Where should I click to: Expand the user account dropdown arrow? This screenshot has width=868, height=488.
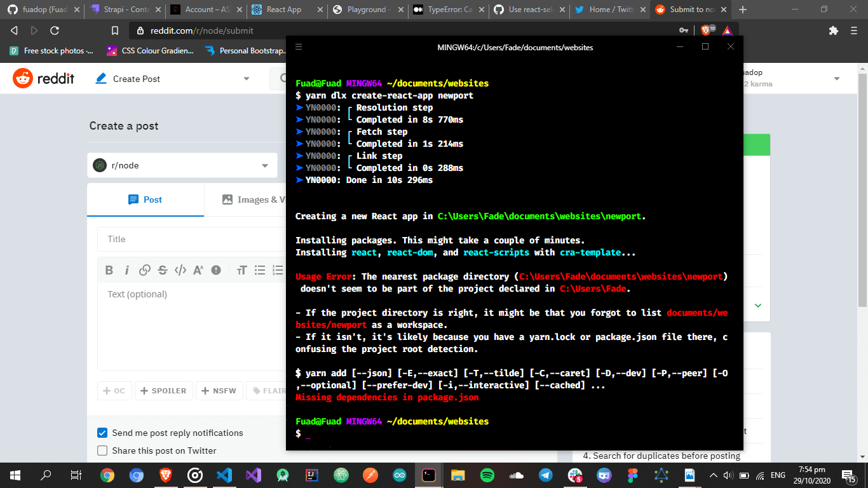pos(837,79)
